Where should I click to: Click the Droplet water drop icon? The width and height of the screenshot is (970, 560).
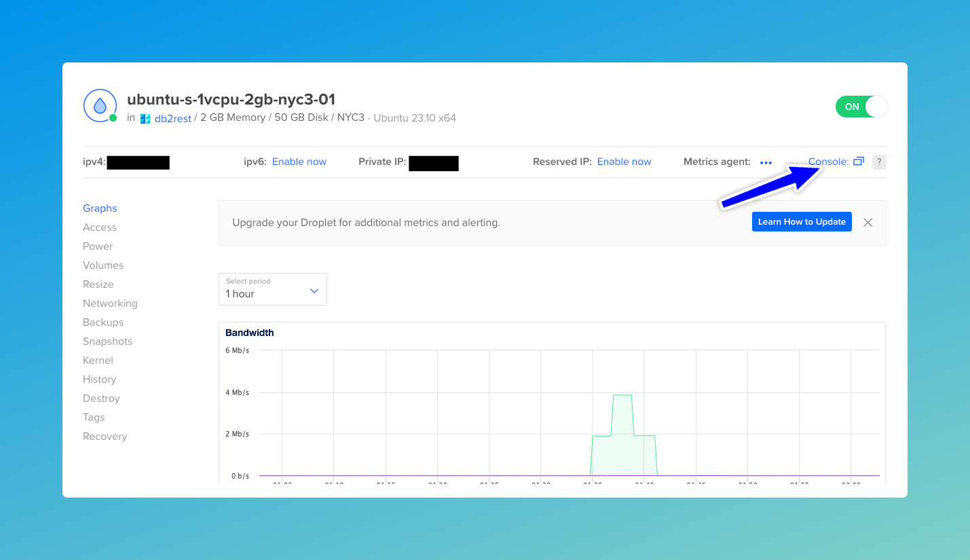point(100,105)
